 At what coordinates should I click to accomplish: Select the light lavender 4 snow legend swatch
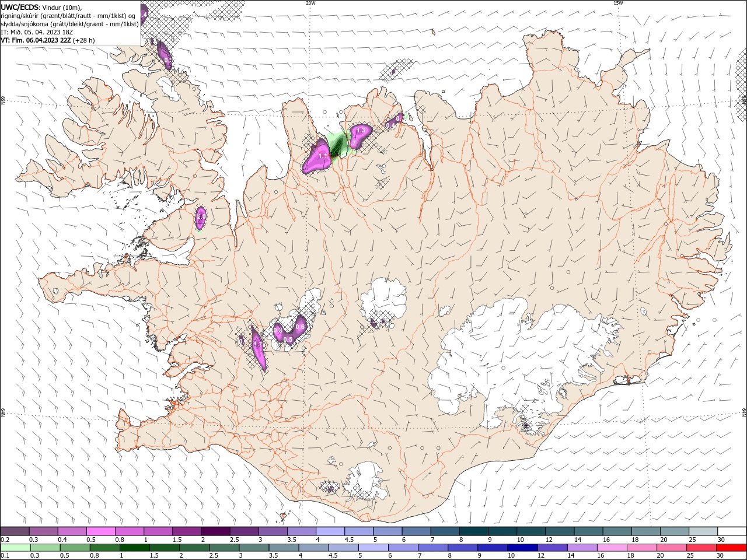click(330, 531)
